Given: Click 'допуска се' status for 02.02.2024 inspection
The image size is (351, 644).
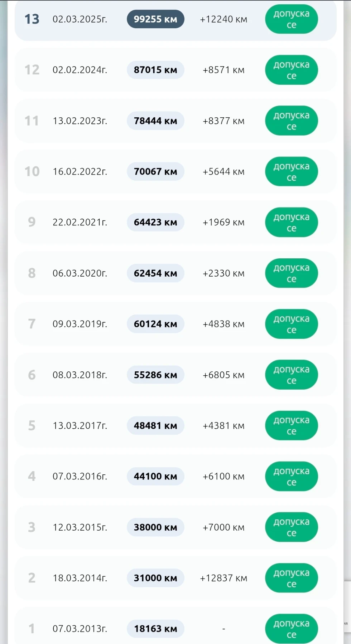Looking at the screenshot, I should click(291, 70).
